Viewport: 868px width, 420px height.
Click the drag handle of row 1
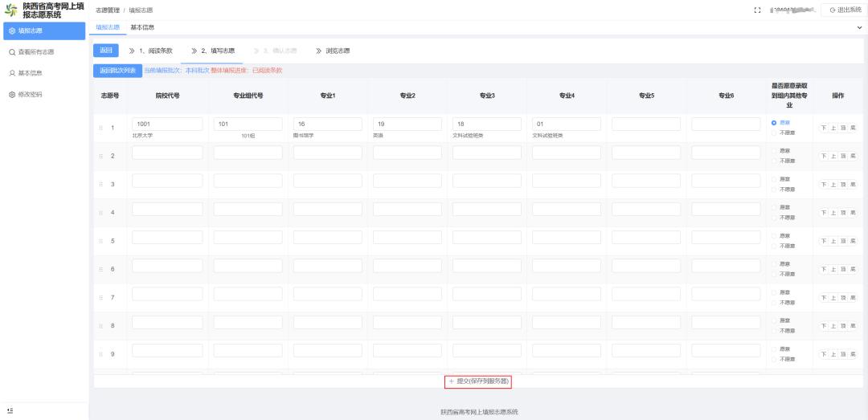pyautogui.click(x=101, y=128)
